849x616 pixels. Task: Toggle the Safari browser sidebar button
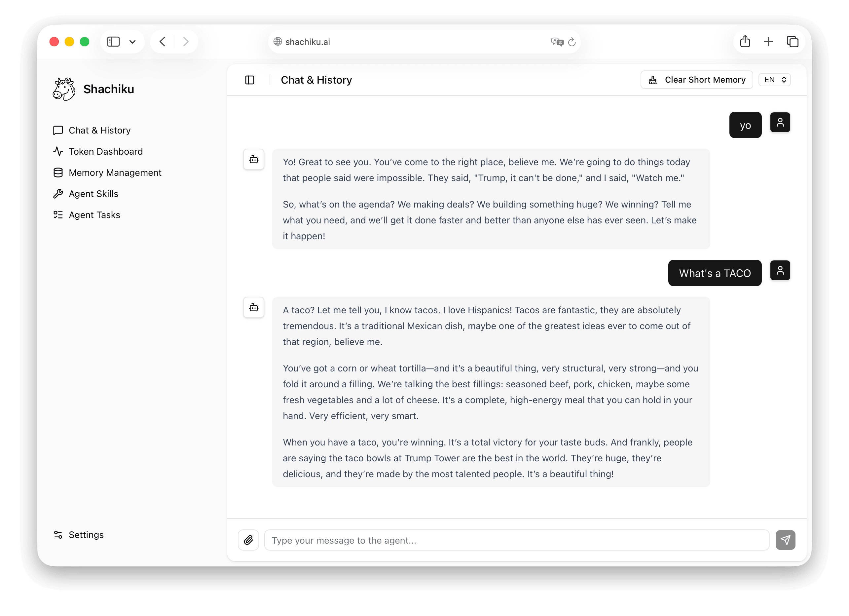pyautogui.click(x=113, y=42)
